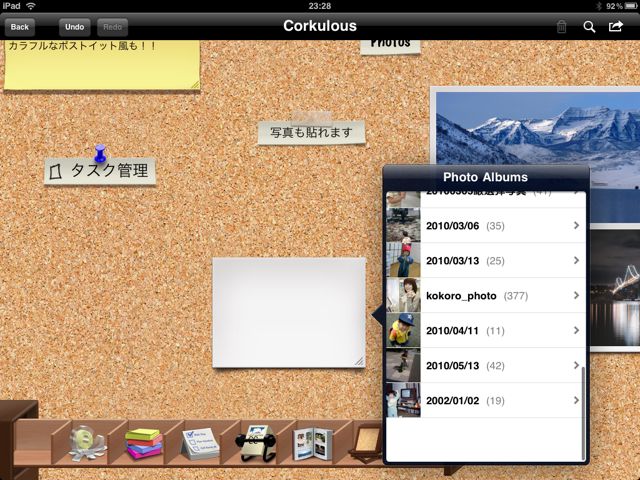Choose the photo album book icon
This screenshot has width=640, height=480.
click(313, 444)
